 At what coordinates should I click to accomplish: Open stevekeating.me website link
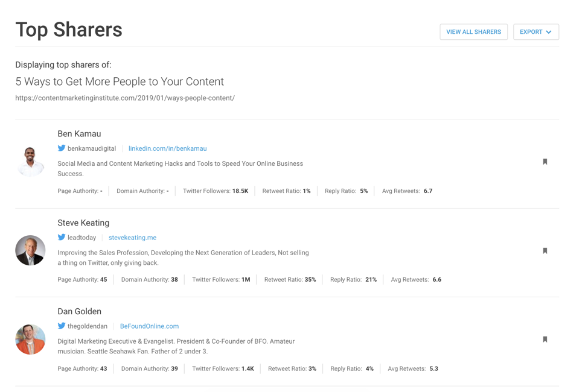click(x=132, y=238)
